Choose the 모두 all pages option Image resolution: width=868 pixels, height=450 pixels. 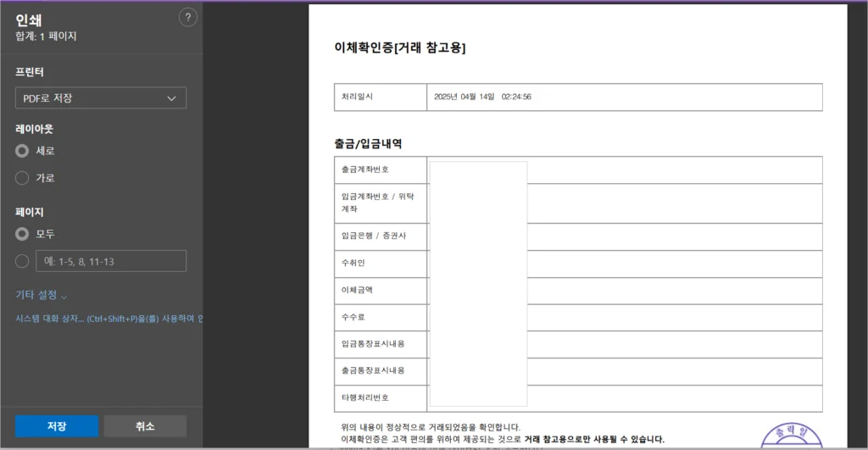coord(23,234)
